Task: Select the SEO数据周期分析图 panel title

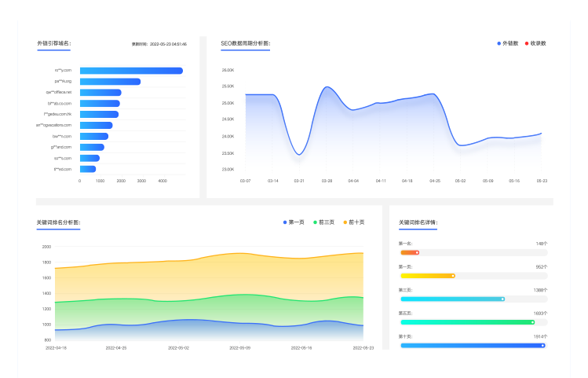Action: [245, 43]
